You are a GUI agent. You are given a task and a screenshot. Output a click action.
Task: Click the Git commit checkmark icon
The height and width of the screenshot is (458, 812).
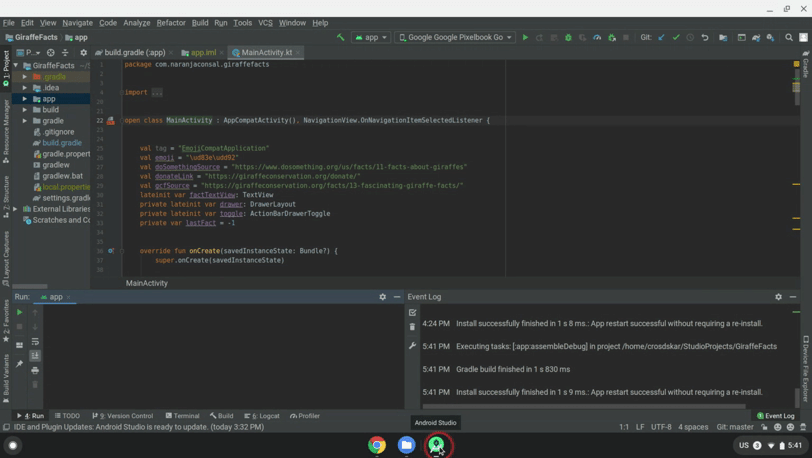tap(676, 38)
